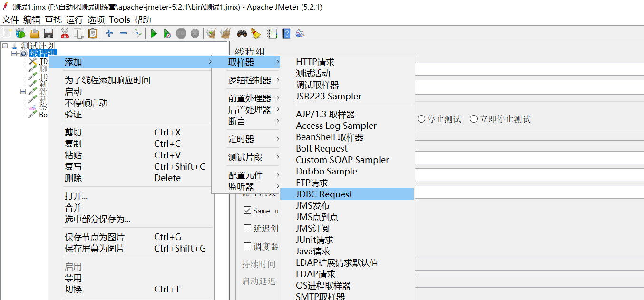Choose JSR223 Sampler entry
Image resolution: width=644 pixels, height=300 pixels.
tap(347, 97)
